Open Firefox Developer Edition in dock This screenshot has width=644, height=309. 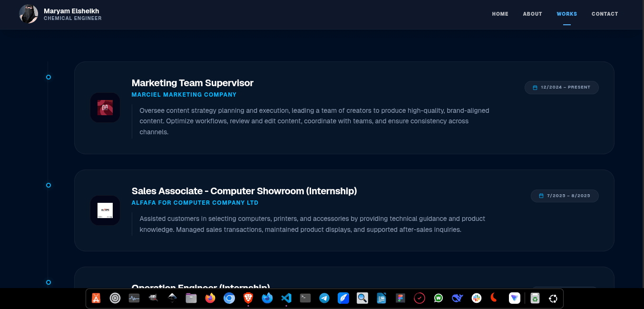267,299
